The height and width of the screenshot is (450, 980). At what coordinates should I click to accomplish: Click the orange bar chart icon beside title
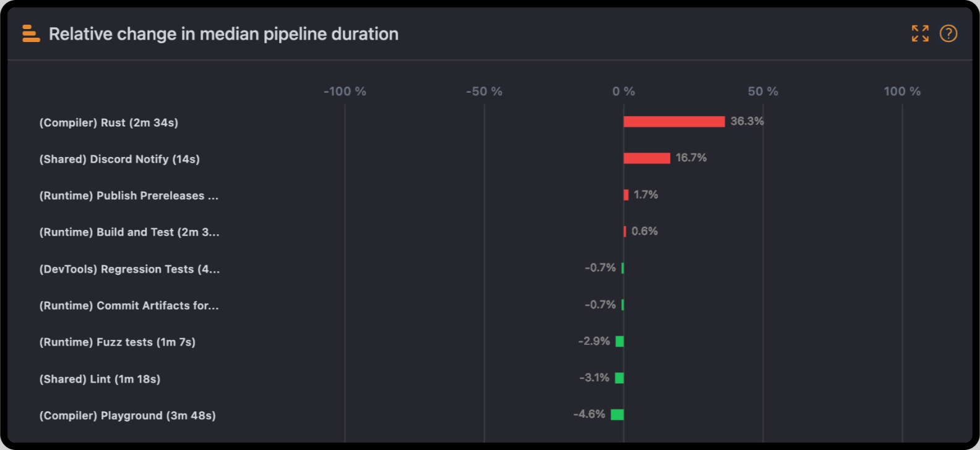pos(31,33)
